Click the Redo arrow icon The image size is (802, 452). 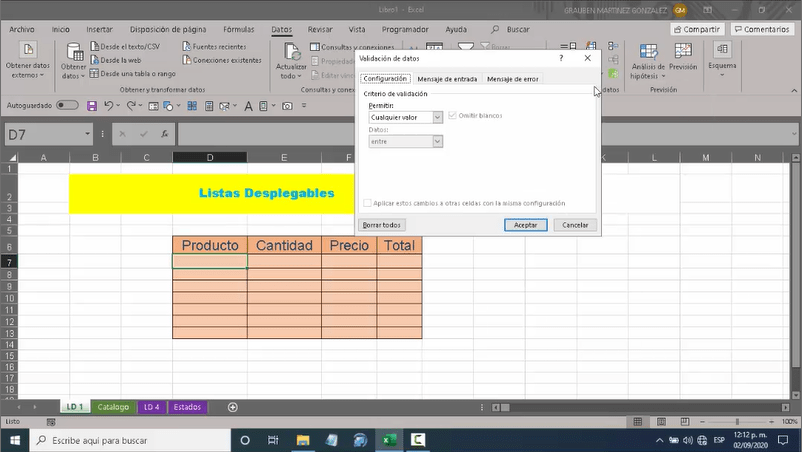coord(131,105)
